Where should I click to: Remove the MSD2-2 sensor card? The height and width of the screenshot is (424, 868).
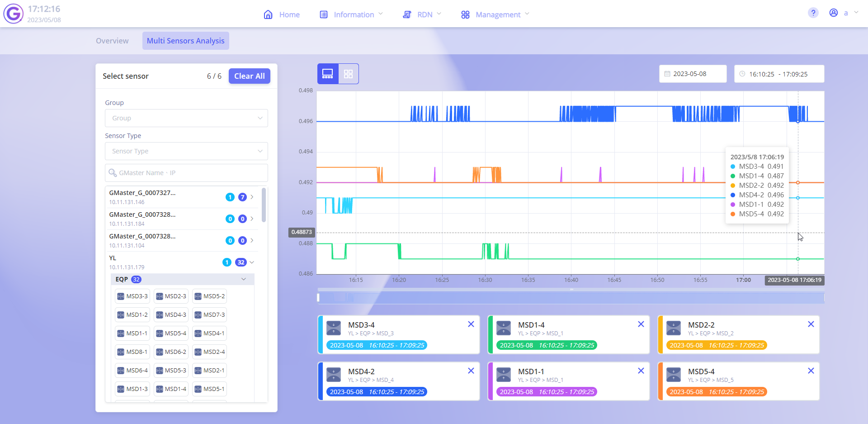tap(811, 324)
